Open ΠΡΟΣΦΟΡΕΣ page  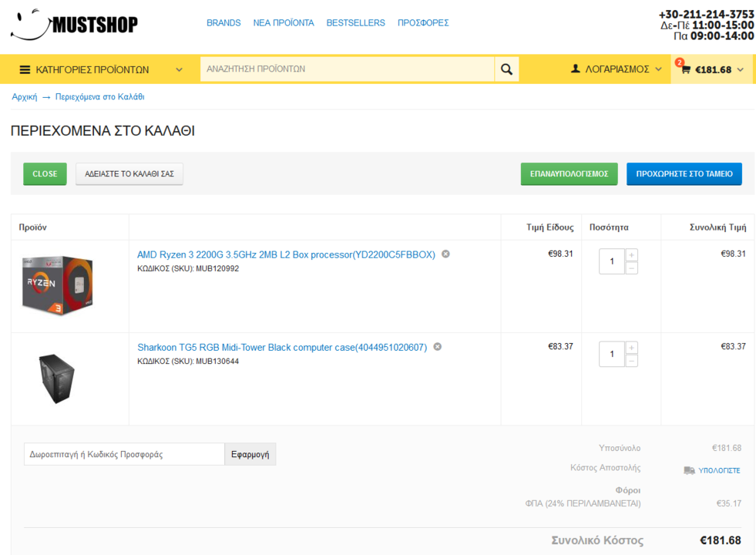tap(423, 22)
